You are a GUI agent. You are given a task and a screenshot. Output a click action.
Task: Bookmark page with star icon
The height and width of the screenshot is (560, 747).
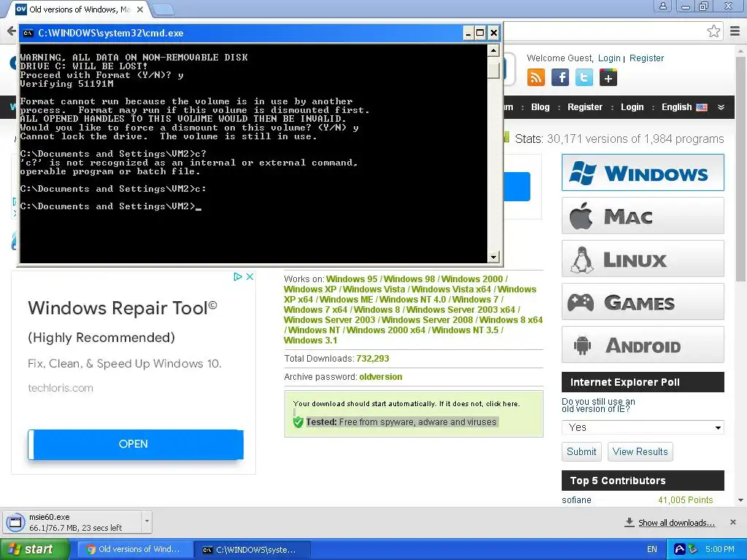(713, 31)
